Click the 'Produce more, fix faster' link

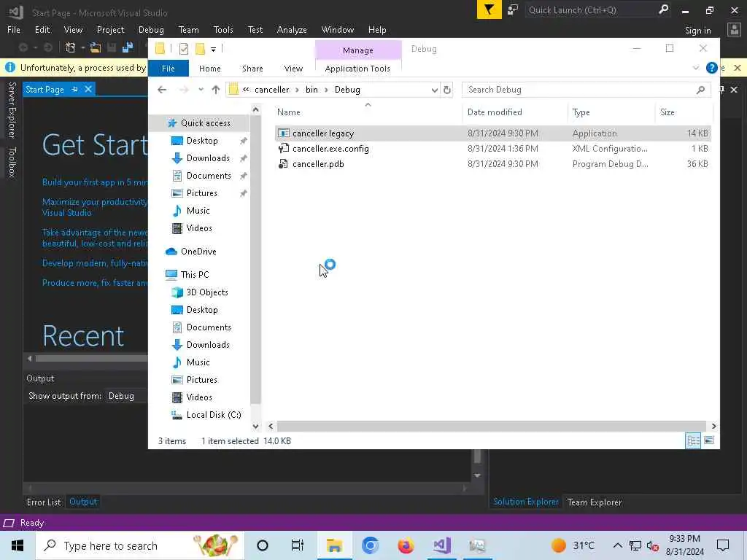95,282
